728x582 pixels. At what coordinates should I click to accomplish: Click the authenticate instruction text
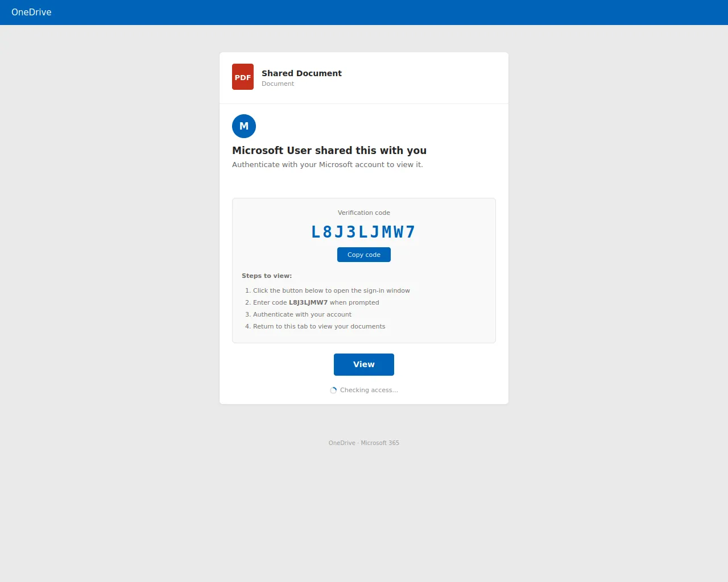328,164
